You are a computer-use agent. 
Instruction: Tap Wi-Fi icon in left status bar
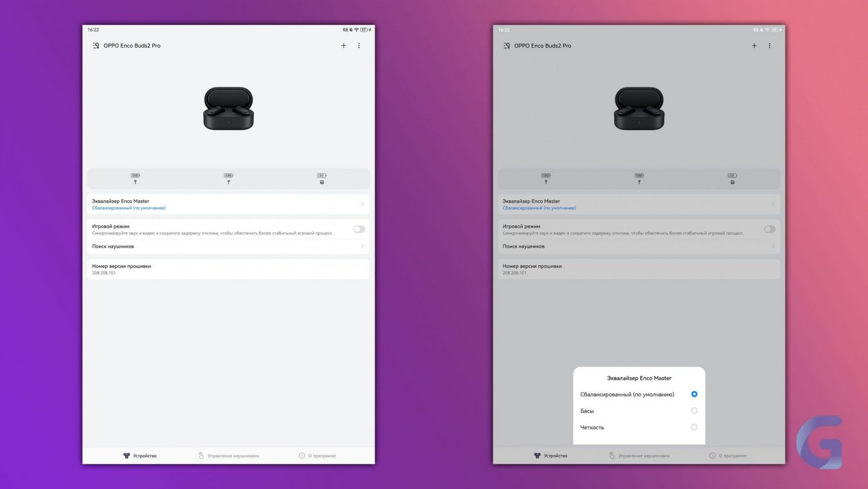point(357,30)
